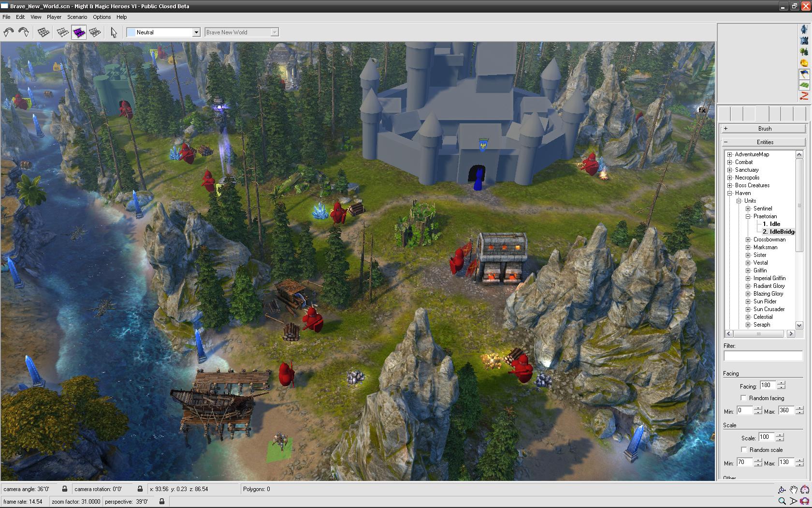Expand the Crossbowman tree node
Image resolution: width=812 pixels, height=508 pixels.
(748, 239)
